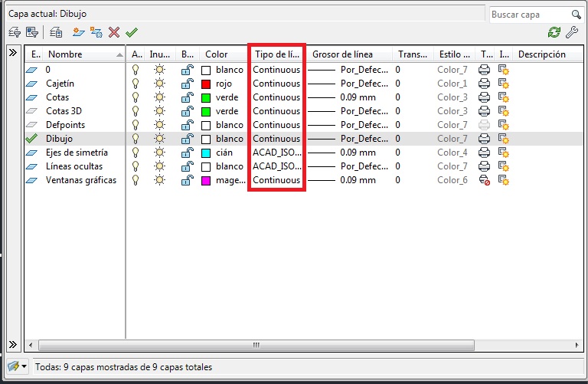Lock Dibujo layer padlock
588x384 pixels.
(x=188, y=139)
